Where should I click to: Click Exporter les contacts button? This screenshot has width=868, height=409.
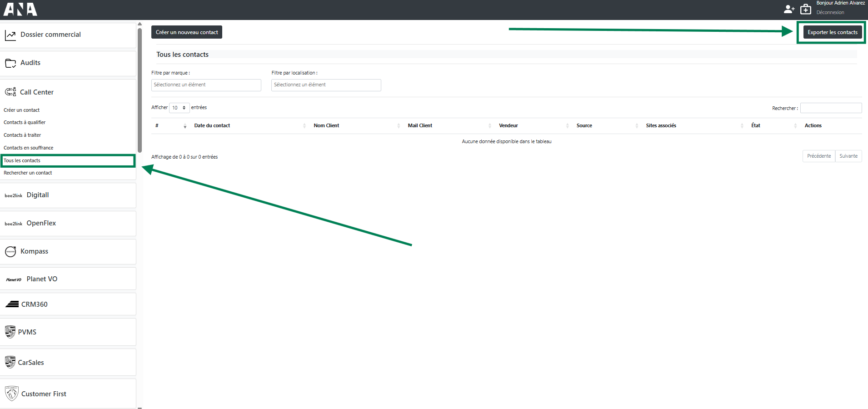coord(832,32)
